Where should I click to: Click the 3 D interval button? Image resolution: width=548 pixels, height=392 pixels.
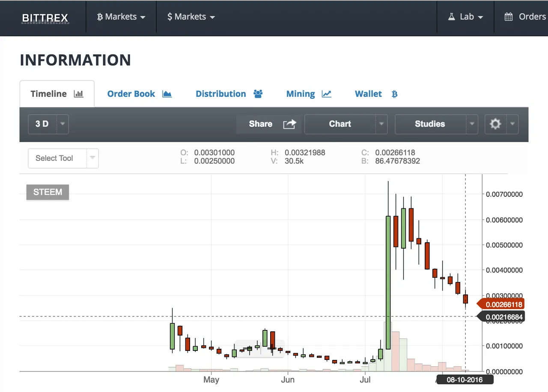[42, 124]
